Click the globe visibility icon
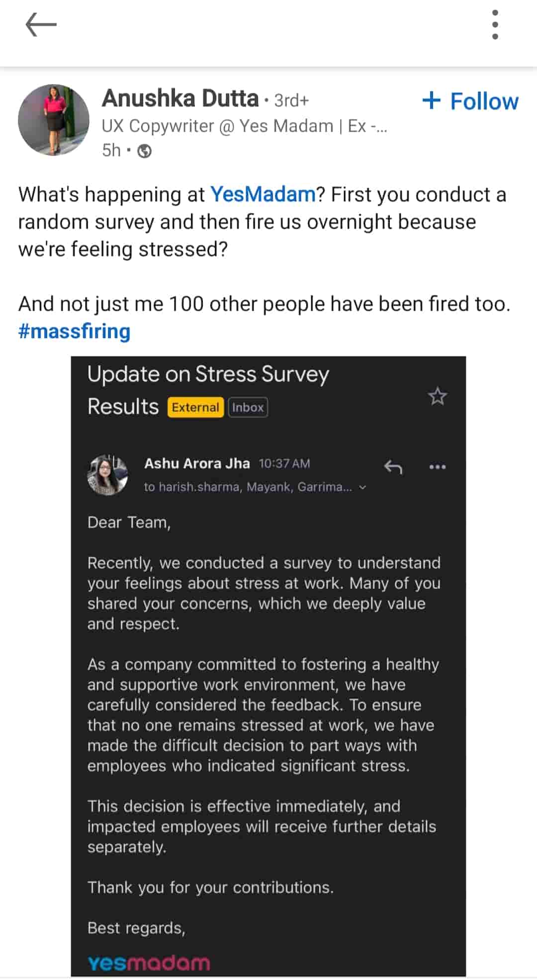537x980 pixels. 145,151
